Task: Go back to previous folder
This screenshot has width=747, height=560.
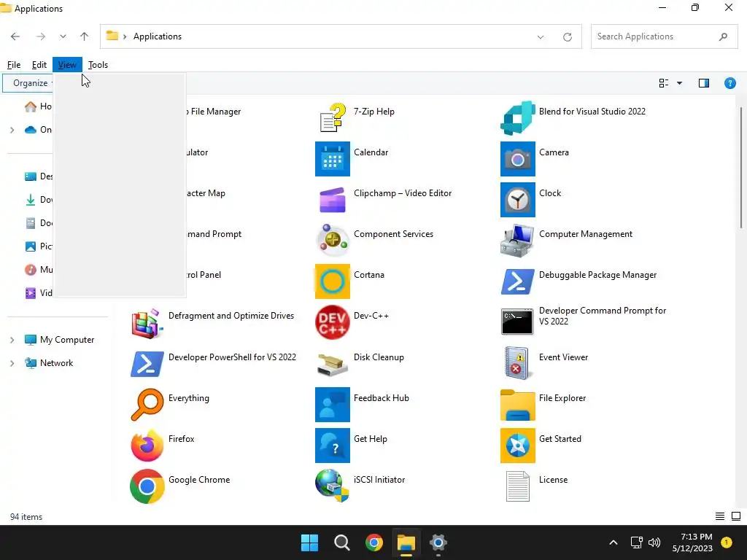Action: pyautogui.click(x=15, y=36)
